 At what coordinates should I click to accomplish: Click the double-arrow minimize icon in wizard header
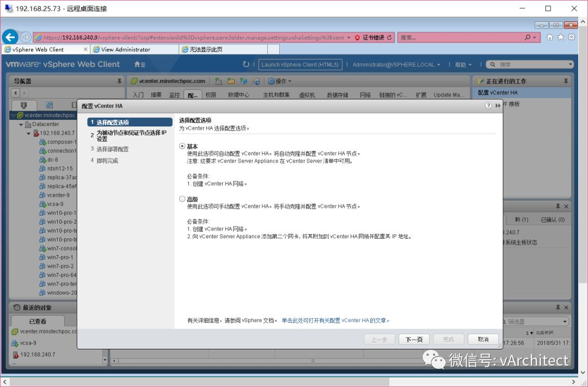498,106
